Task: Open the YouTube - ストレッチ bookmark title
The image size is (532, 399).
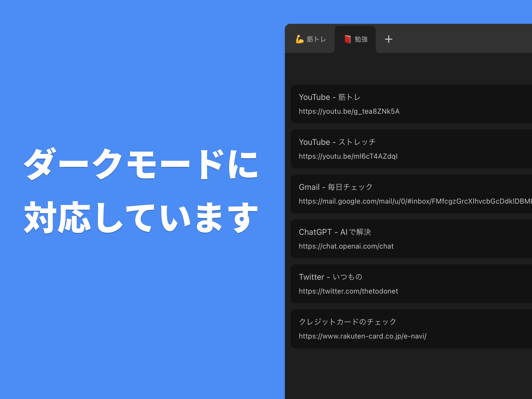Action: 337,142
